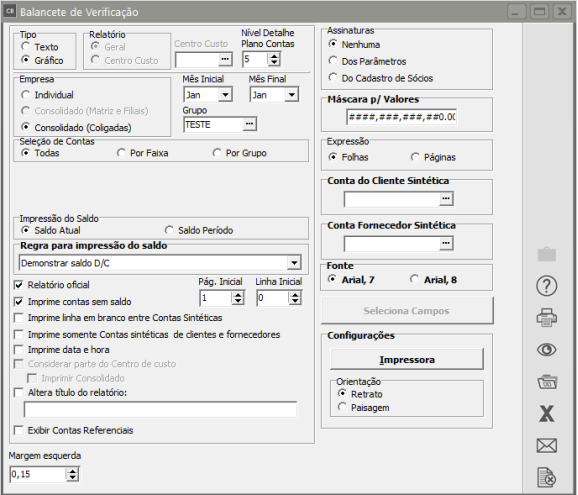Click the document cancel icon at bottom
The width and height of the screenshot is (578, 495).
(x=546, y=477)
